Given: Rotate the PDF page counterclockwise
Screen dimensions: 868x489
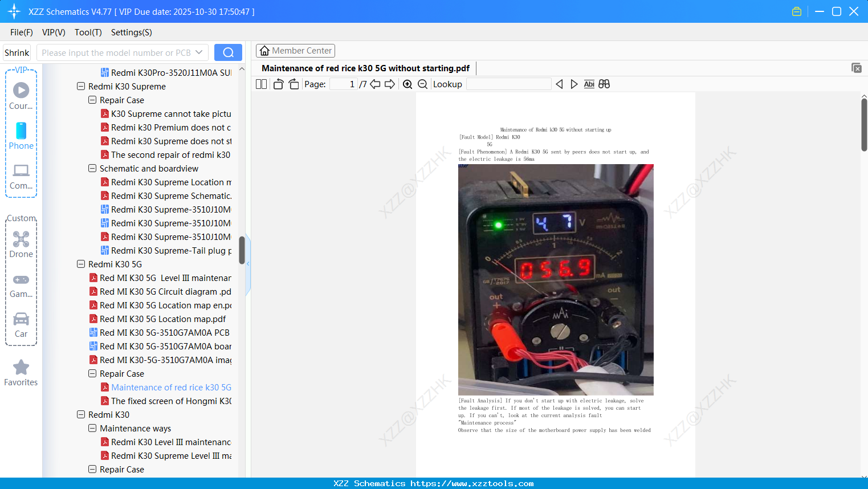Looking at the screenshot, I should coord(278,84).
